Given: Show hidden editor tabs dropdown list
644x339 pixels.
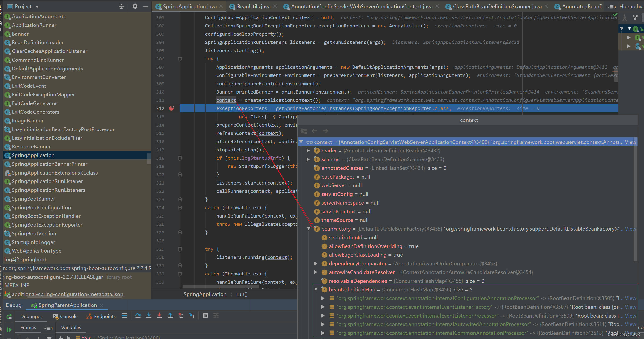Looking at the screenshot, I should (611, 7).
